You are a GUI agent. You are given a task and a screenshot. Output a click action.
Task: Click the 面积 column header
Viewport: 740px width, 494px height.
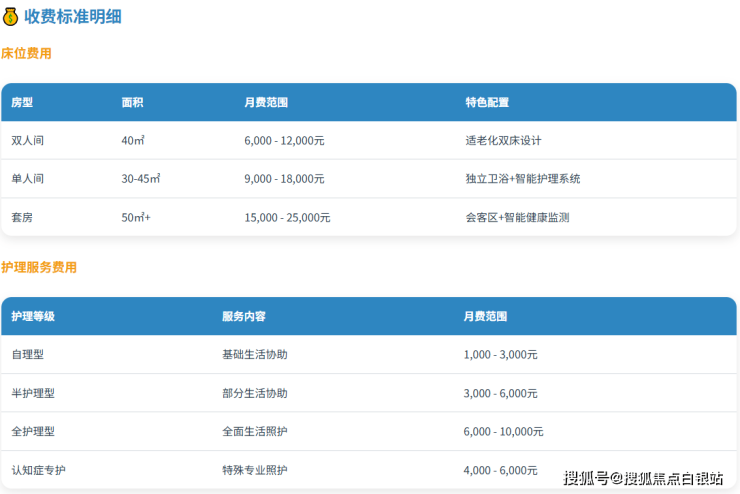[132, 103]
